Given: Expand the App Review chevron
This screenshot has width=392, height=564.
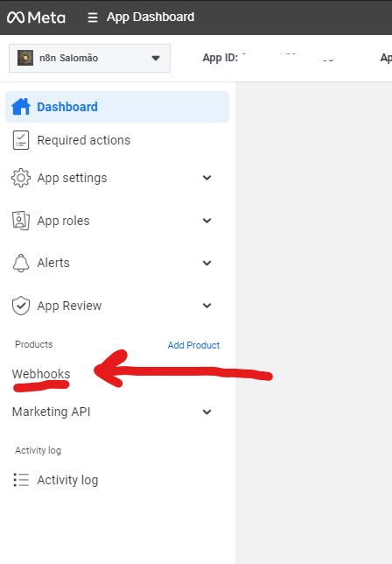Looking at the screenshot, I should tap(207, 306).
